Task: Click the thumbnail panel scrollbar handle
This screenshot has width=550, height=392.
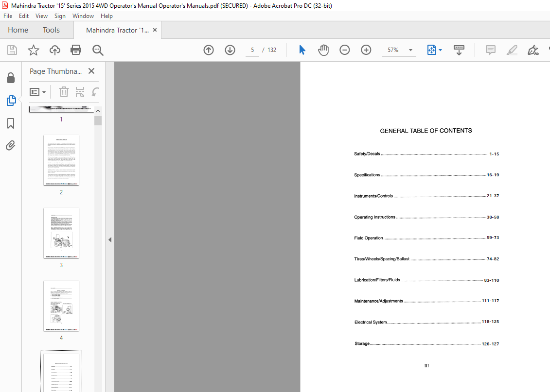Action: pos(98,121)
